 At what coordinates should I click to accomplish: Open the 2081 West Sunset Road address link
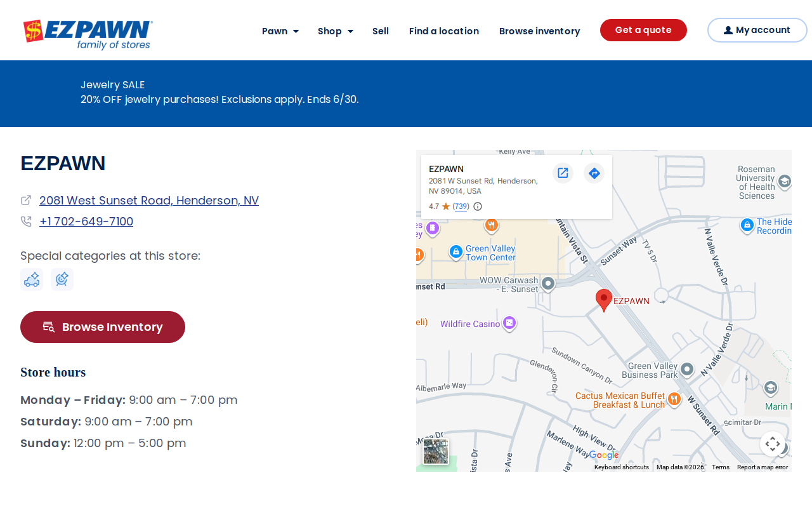[x=149, y=201]
